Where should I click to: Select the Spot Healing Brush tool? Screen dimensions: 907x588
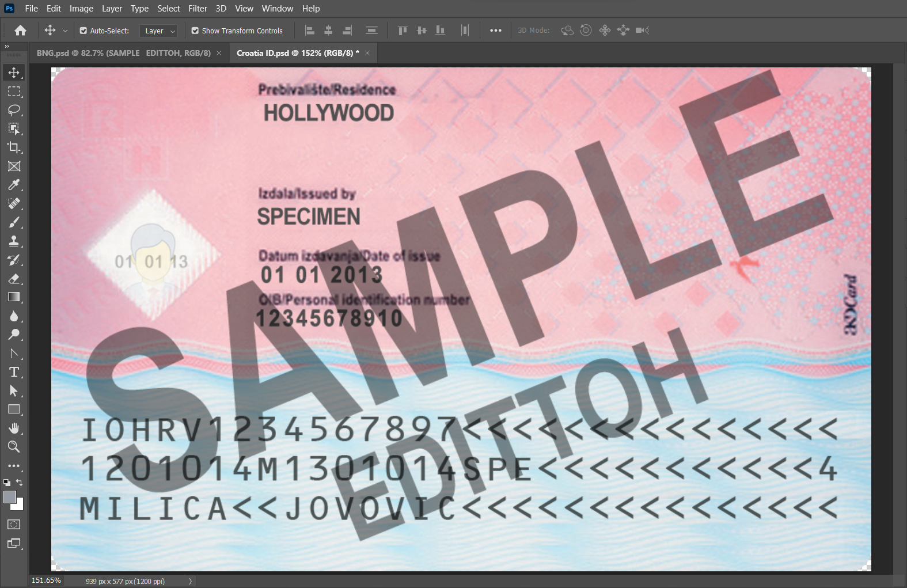14,204
